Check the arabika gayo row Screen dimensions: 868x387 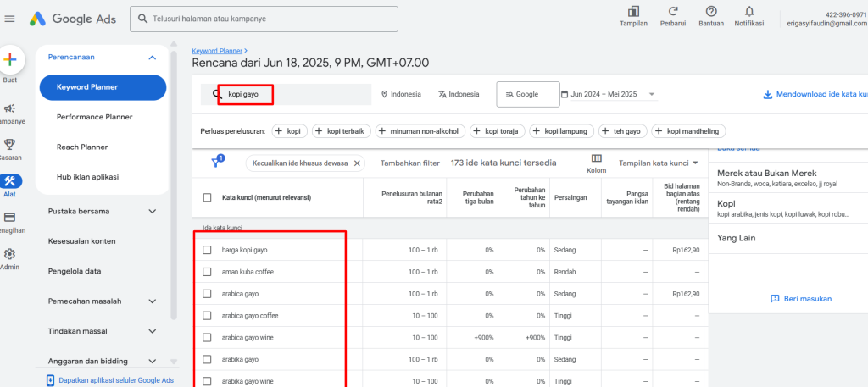[207, 359]
